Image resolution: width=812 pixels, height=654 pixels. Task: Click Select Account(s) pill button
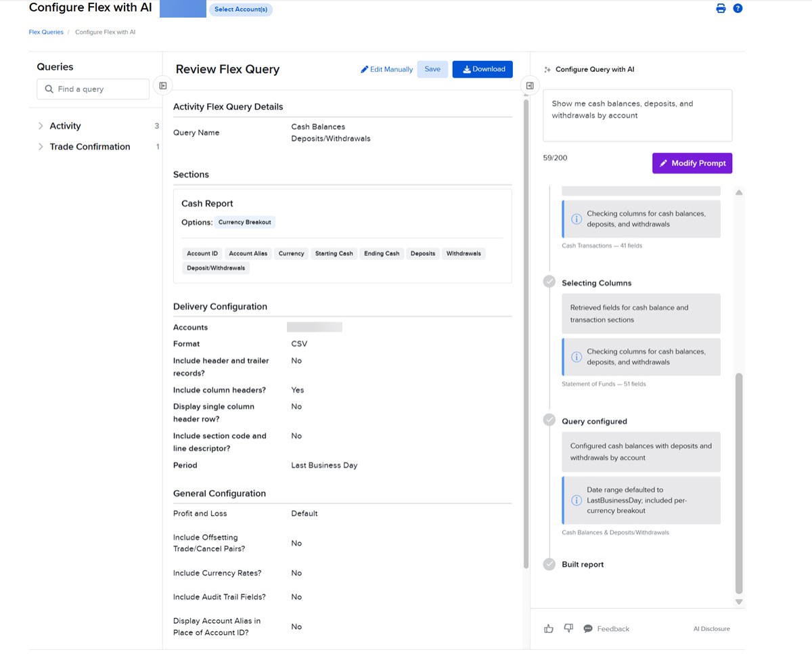[x=241, y=9]
